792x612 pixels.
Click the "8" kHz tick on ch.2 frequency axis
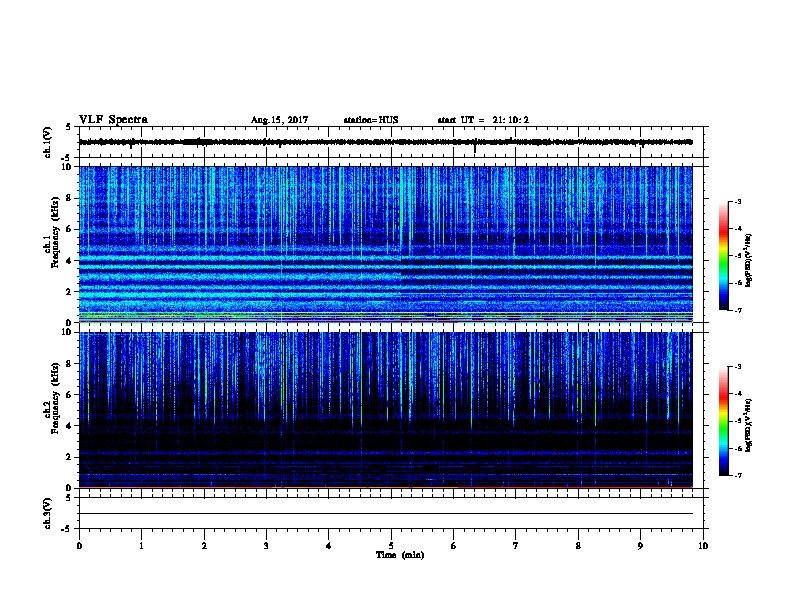coord(69,364)
